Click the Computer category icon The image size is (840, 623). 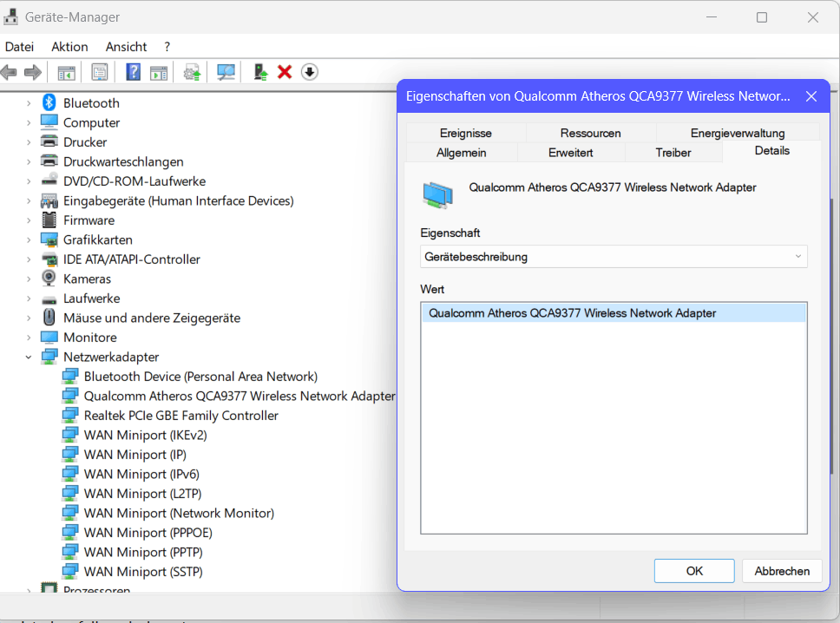[49, 122]
